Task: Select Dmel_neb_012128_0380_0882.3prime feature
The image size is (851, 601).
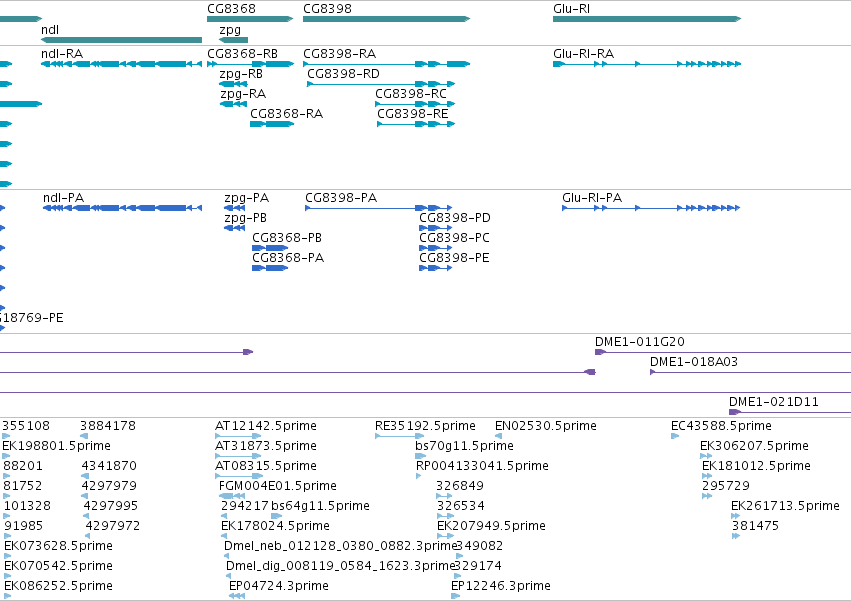Action: (226, 556)
